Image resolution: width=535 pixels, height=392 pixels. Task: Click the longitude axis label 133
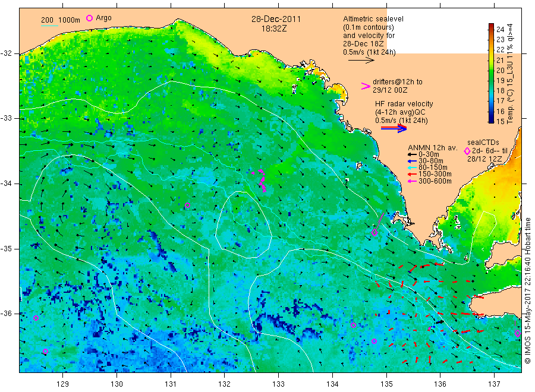coord(278,384)
